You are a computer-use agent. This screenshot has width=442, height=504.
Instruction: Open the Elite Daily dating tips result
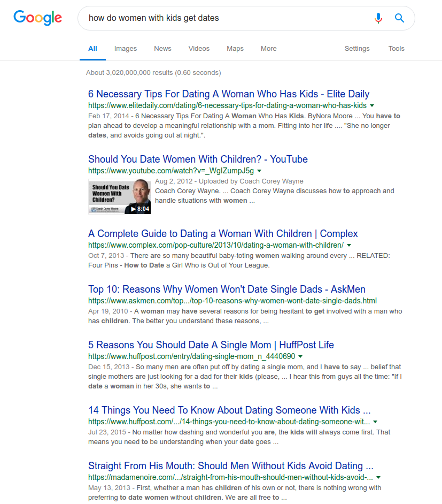click(229, 94)
